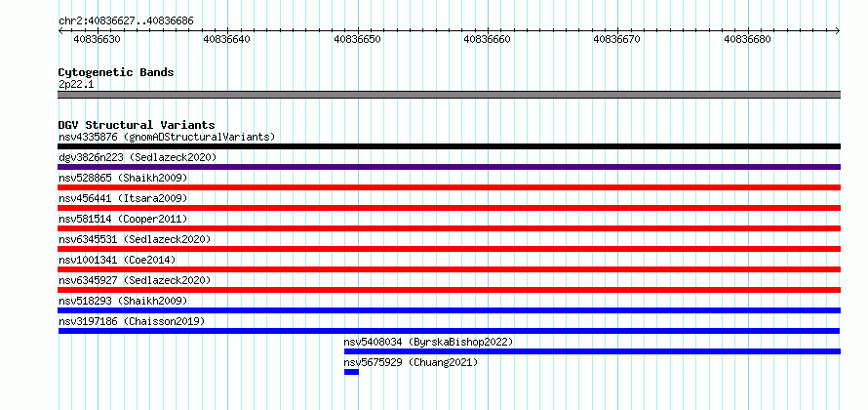This screenshot has width=868, height=410.
Task: Open dgv3826n223 Sedlazeck2020 label
Action: click(x=138, y=157)
